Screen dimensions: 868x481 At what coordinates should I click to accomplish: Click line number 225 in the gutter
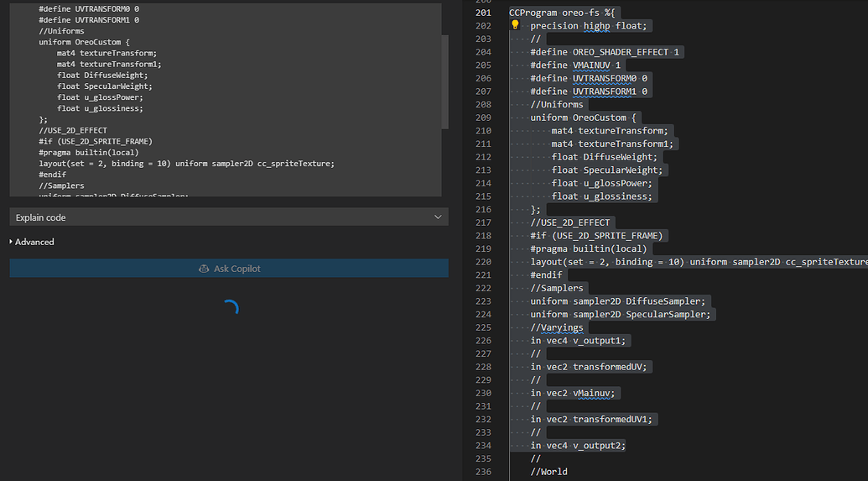(483, 327)
